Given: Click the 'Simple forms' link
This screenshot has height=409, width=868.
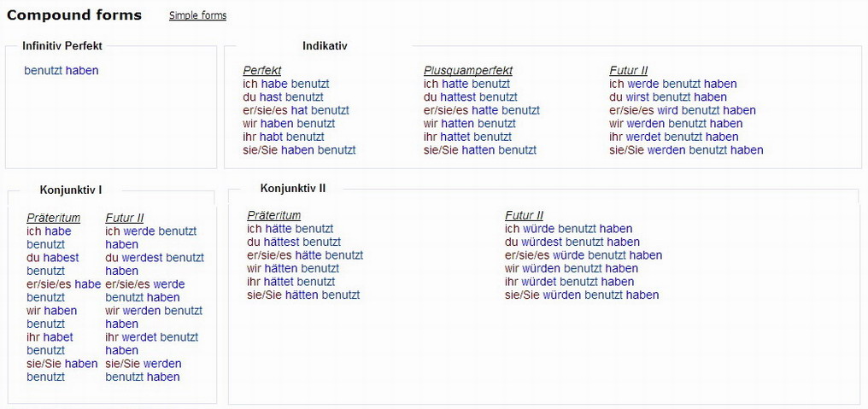Looking at the screenshot, I should pyautogui.click(x=197, y=15).
